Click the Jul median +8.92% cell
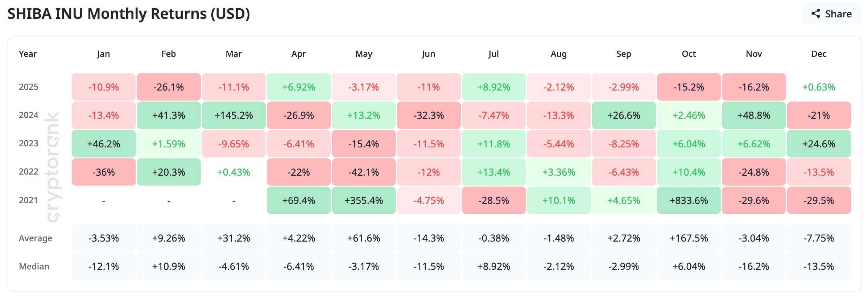Image resolution: width=868 pixels, height=297 pixels. (x=493, y=266)
